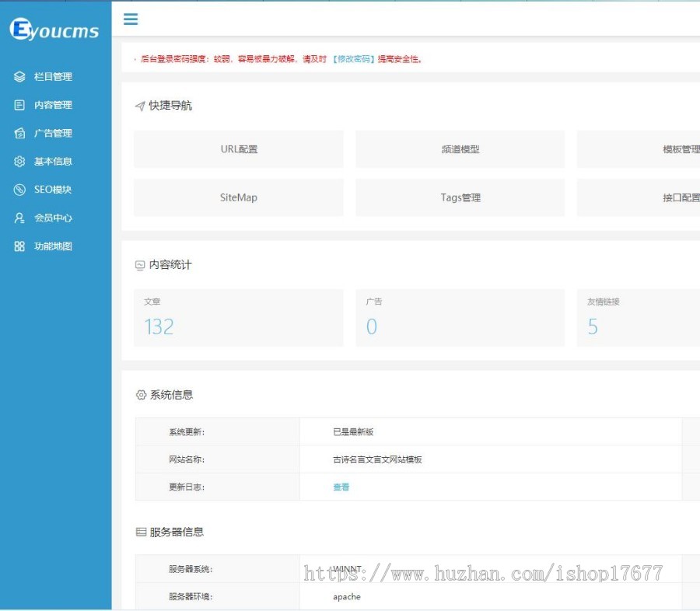Select the apache server environment value
This screenshot has height=611, width=700.
coord(347,597)
